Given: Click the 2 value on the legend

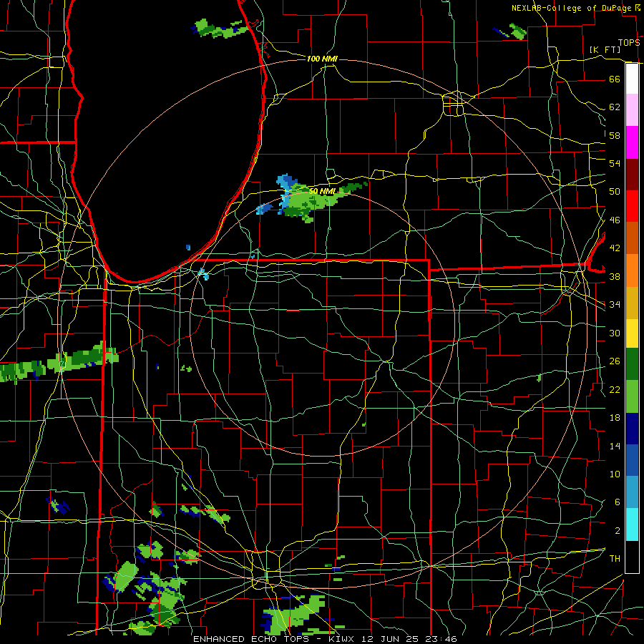Looking at the screenshot, I should point(617,530).
